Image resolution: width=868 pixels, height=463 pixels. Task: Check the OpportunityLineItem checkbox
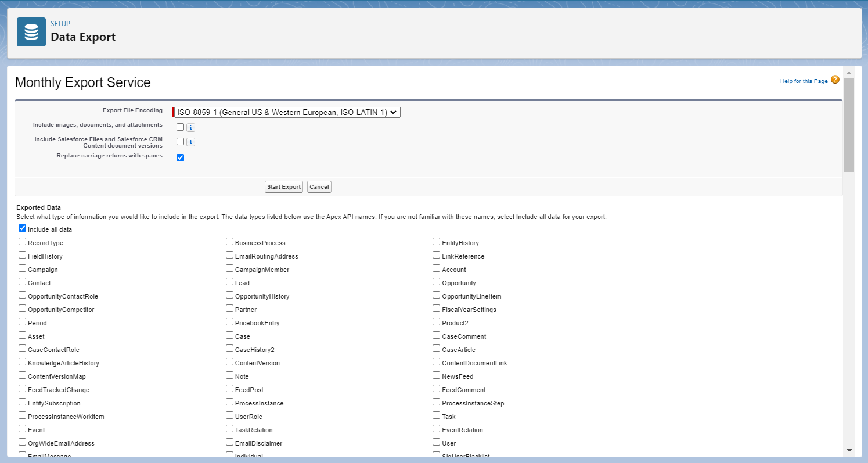tap(436, 295)
